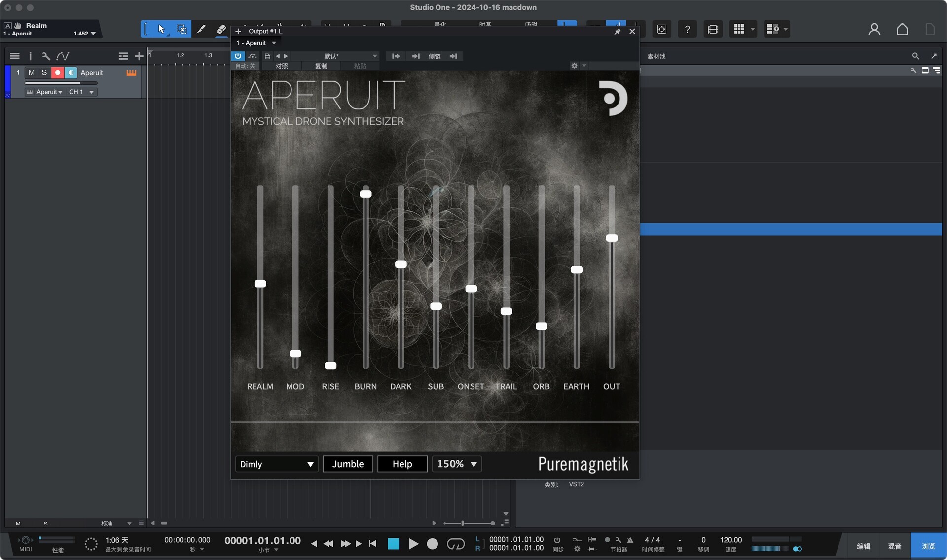Viewport: 947px width, 560px height.
Task: Open the preset file icon in plugin header
Action: click(267, 56)
